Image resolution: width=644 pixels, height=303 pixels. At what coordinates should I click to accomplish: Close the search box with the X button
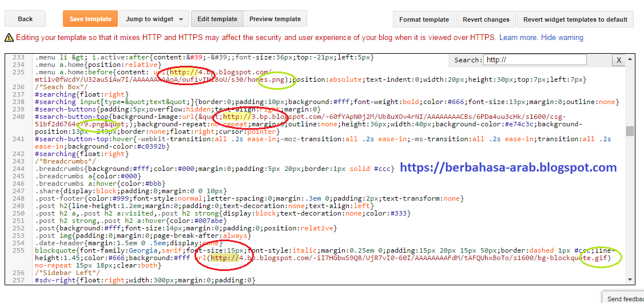(618, 60)
